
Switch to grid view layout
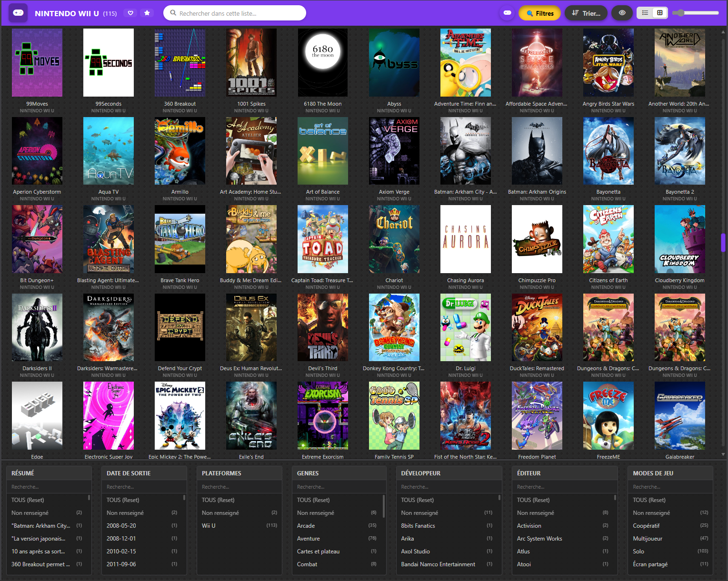pos(660,13)
